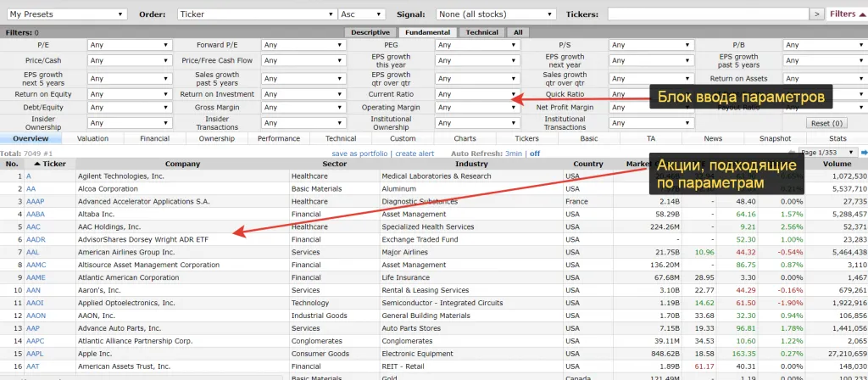Image resolution: width=868 pixels, height=380 pixels.
Task: Collapse the Filters panel
Action: (x=847, y=14)
